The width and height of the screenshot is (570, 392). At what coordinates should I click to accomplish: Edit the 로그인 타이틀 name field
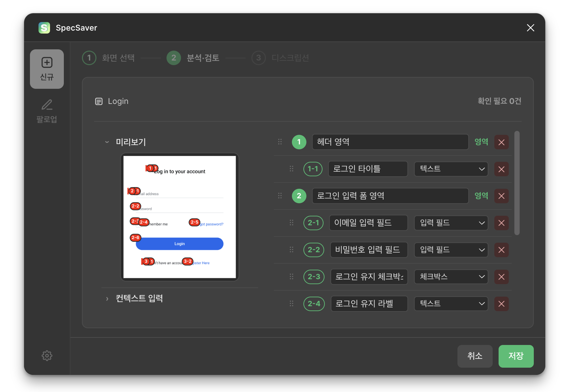[x=368, y=169]
